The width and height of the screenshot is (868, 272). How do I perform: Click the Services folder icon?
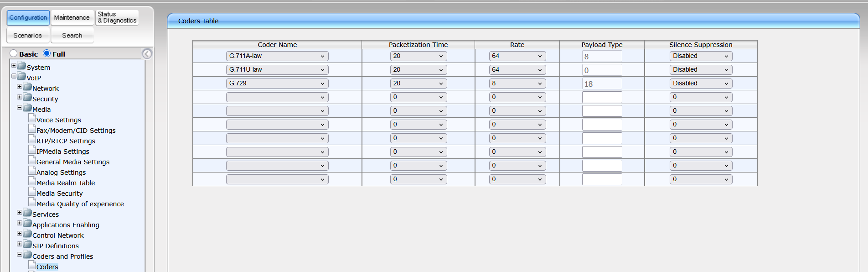[27, 213]
